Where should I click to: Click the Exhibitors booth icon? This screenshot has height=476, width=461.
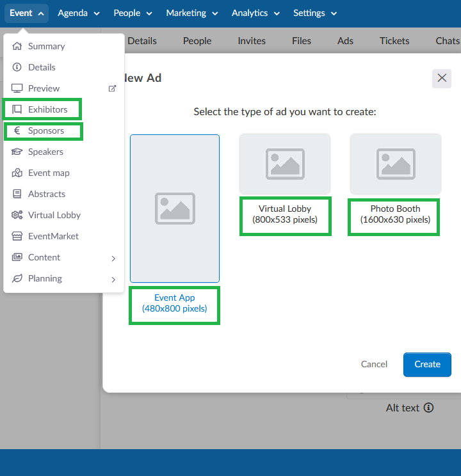click(17, 109)
